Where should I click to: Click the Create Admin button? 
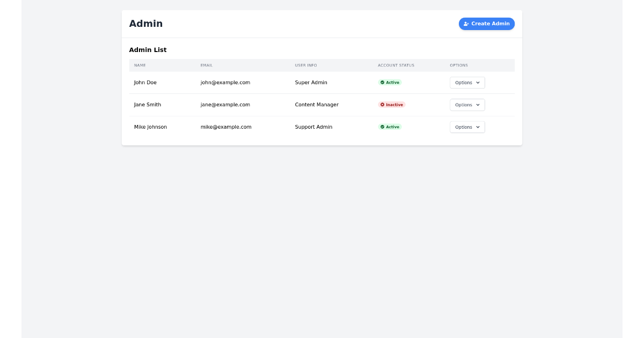(487, 24)
